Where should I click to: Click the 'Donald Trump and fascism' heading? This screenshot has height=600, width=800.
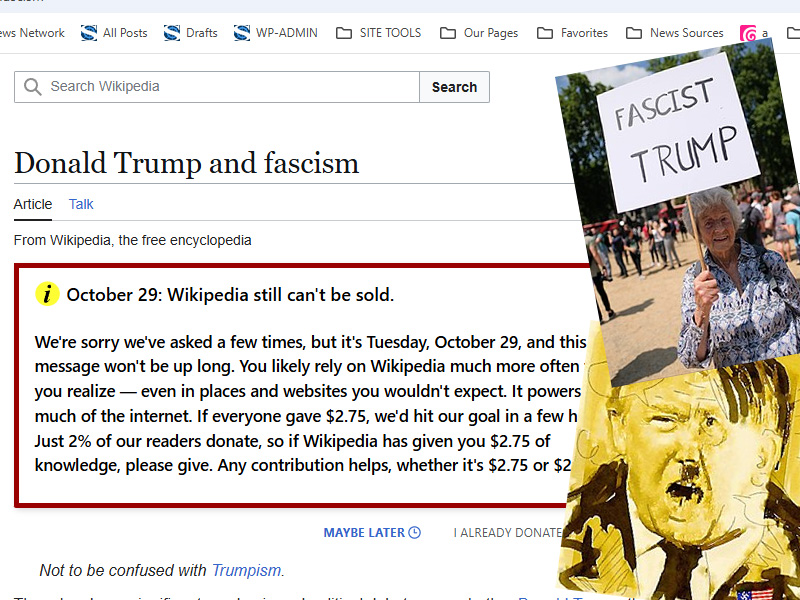coord(186,163)
